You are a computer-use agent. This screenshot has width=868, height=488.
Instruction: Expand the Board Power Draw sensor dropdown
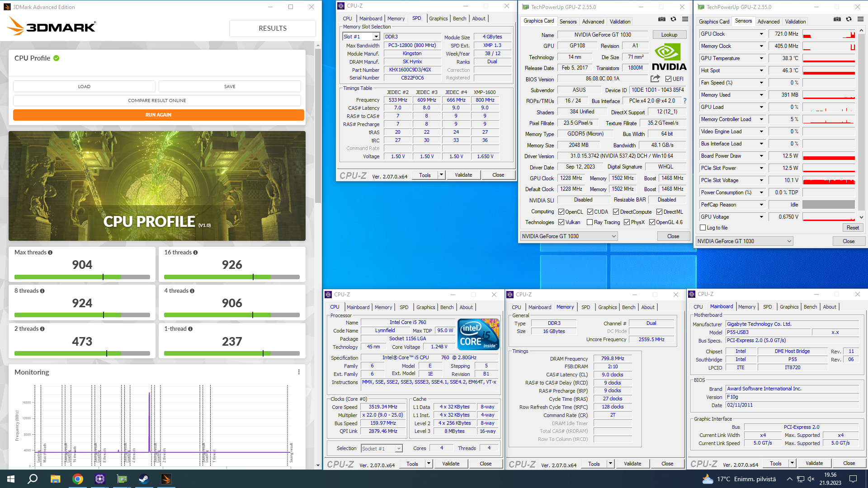click(x=761, y=156)
